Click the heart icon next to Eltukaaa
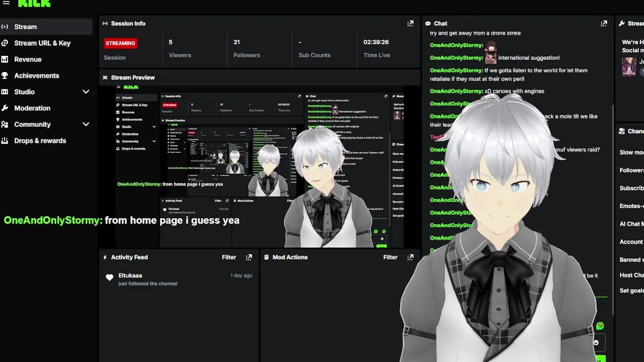 tap(110, 278)
